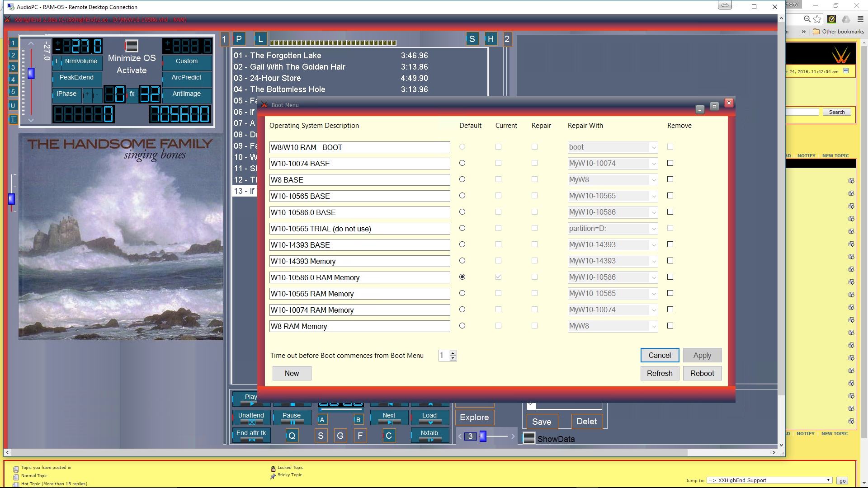This screenshot has height=488, width=868.
Task: Set W8 RAM Memory as default
Action: tap(462, 326)
